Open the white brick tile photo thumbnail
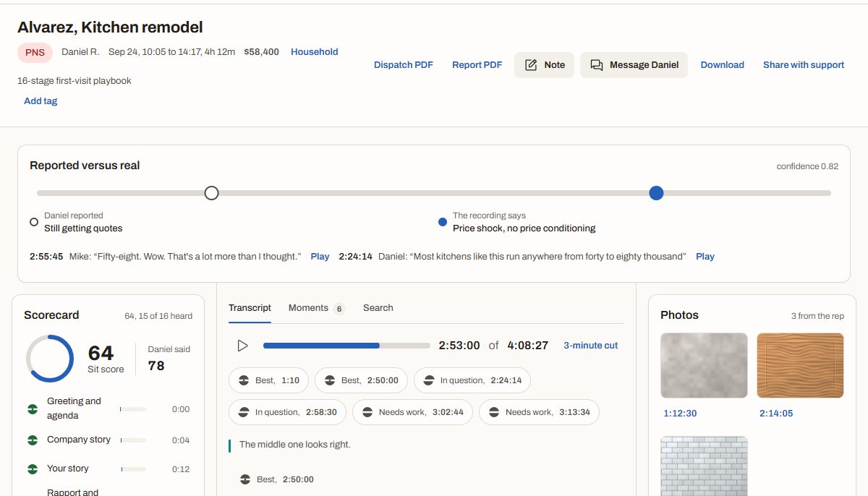 point(704,466)
